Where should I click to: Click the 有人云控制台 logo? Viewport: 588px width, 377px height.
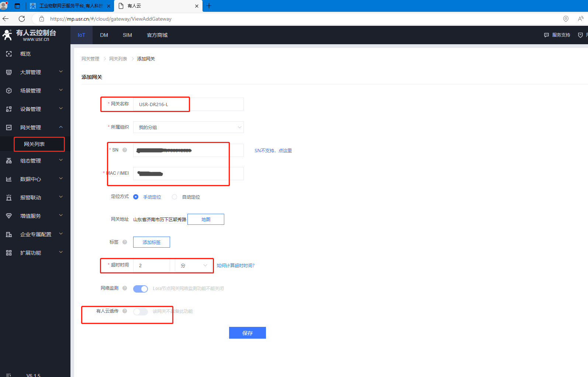tap(30, 35)
